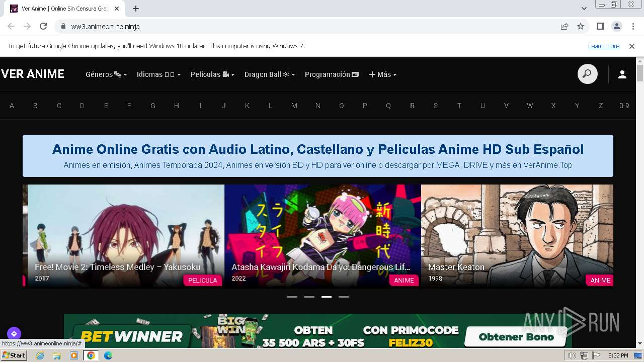The width and height of the screenshot is (644, 362).
Task: Click the page vertical scrollbar thumb
Action: pyautogui.click(x=640, y=73)
